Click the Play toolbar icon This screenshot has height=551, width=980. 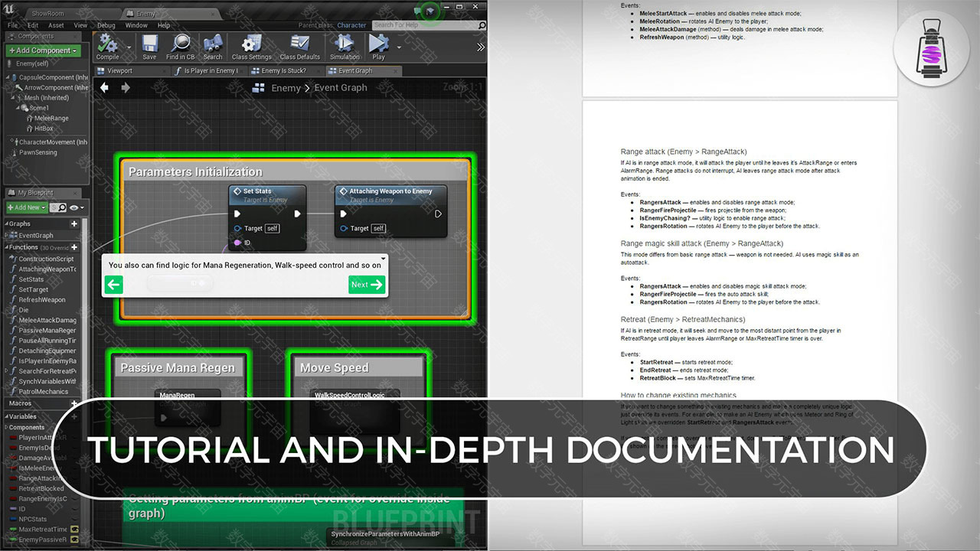378,42
